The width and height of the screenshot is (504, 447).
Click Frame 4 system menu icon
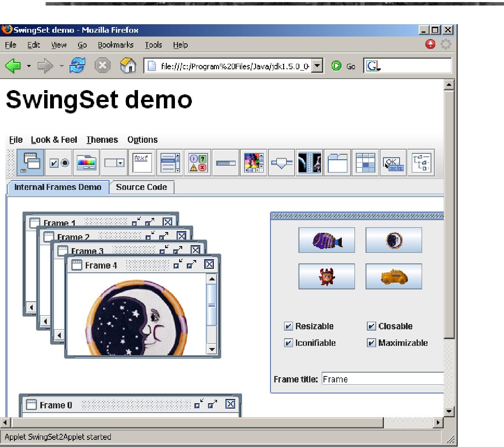76,265
